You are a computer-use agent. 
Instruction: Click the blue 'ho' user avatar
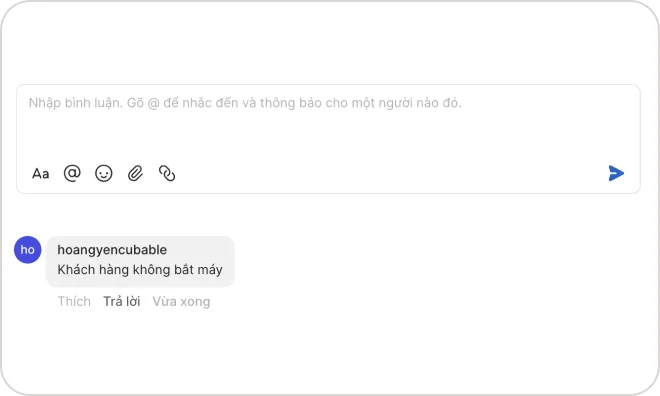[28, 250]
